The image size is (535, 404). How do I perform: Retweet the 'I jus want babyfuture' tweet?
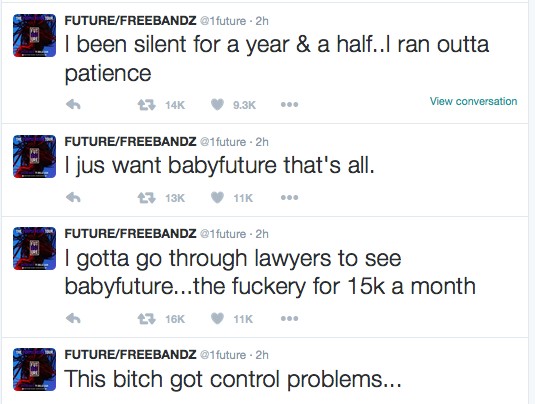[147, 198]
